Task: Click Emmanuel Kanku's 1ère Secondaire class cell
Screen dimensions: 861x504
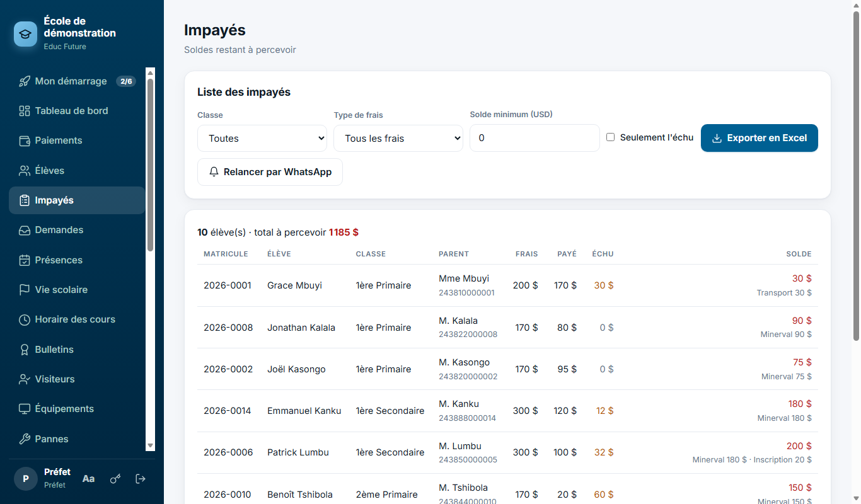Action: [390, 411]
